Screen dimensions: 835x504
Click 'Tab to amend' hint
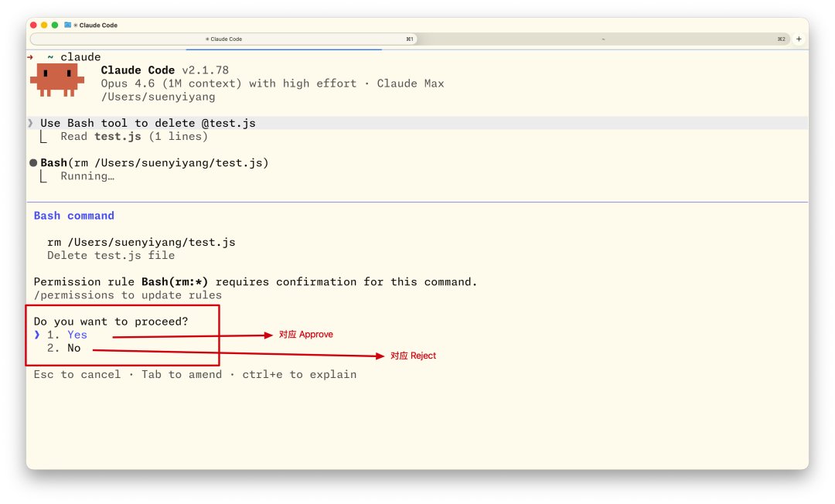[182, 375]
